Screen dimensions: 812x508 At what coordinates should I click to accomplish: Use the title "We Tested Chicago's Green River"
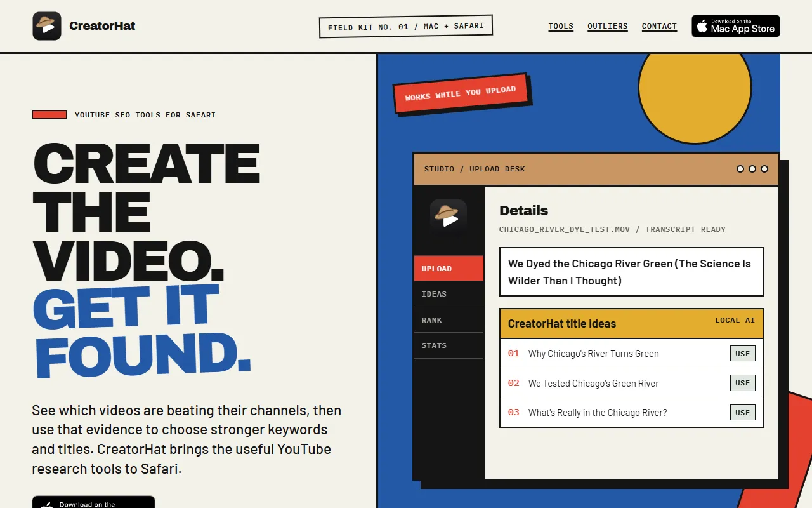pyautogui.click(x=743, y=383)
